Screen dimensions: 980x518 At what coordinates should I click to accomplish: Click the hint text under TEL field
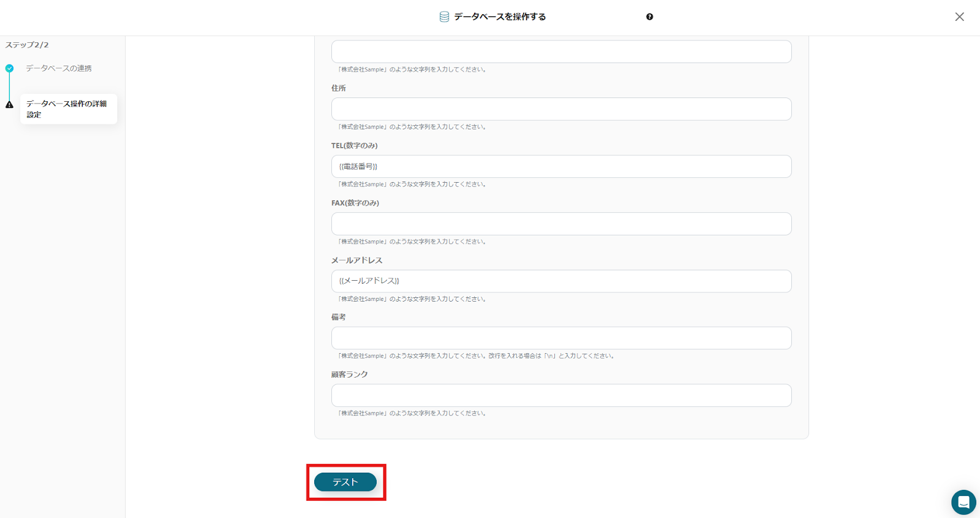point(413,184)
